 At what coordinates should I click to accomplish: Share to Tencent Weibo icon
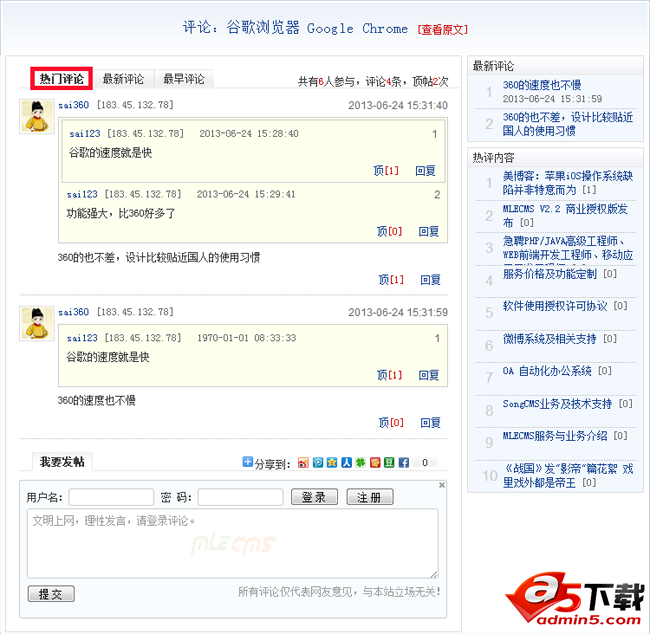(318, 463)
